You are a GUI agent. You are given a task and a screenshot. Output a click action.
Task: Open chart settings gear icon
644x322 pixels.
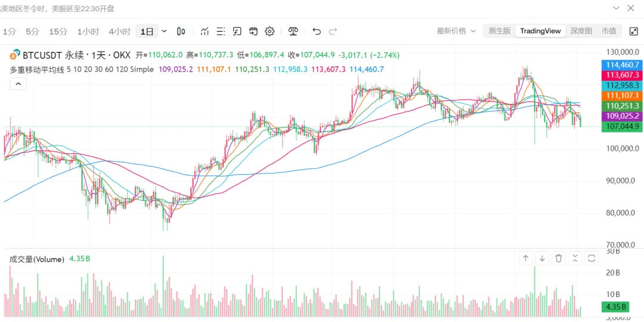point(270,31)
